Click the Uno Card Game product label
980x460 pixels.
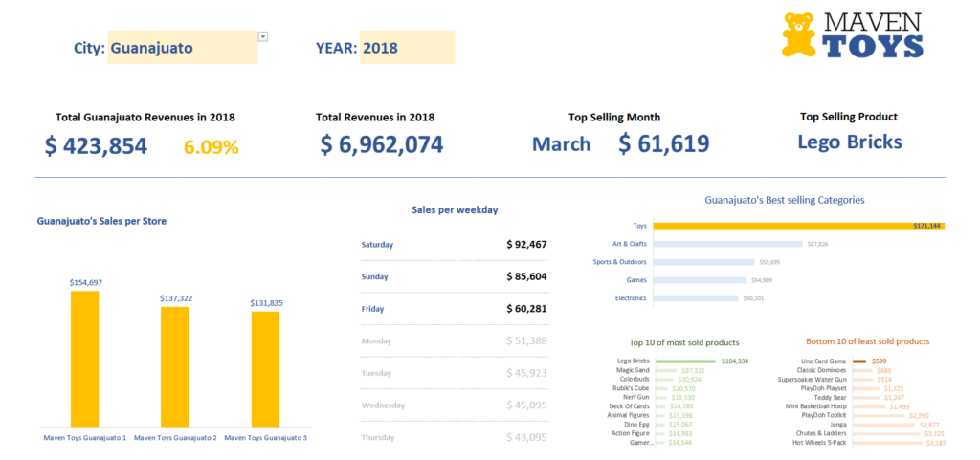tap(823, 361)
